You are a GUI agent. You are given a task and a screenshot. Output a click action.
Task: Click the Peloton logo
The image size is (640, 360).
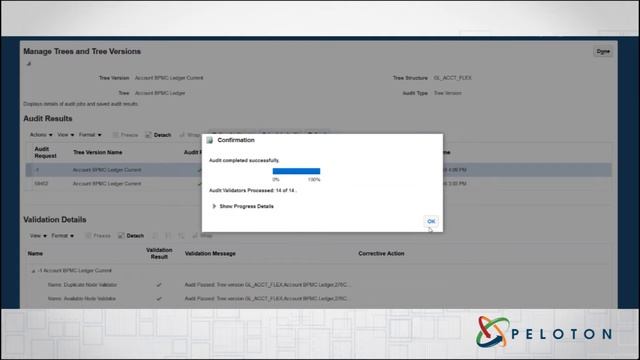click(x=544, y=333)
